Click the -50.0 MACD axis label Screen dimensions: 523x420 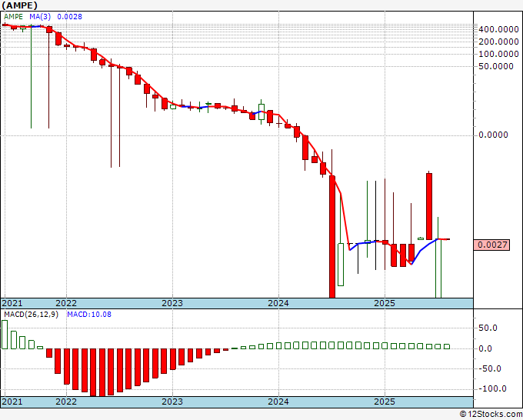[x=490, y=369]
